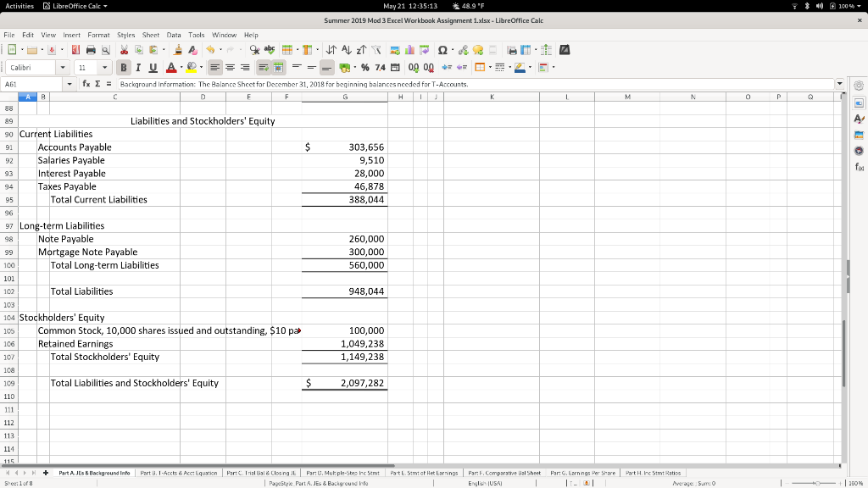868x488 pixels.
Task: Open print preview
Action: (106, 50)
